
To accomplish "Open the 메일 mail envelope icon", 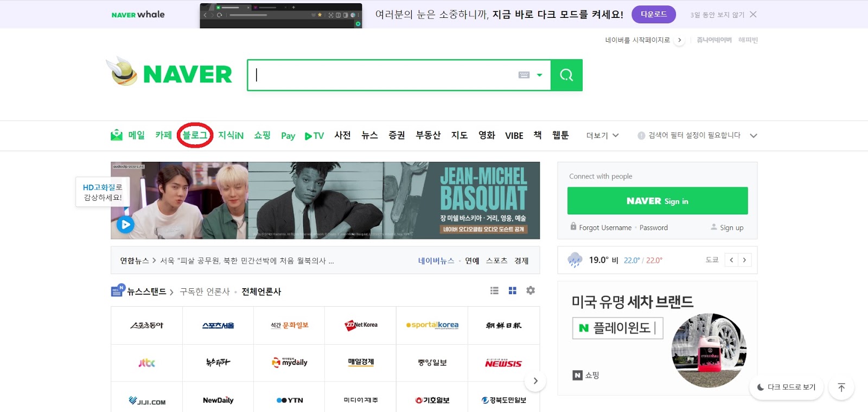I will 116,135.
